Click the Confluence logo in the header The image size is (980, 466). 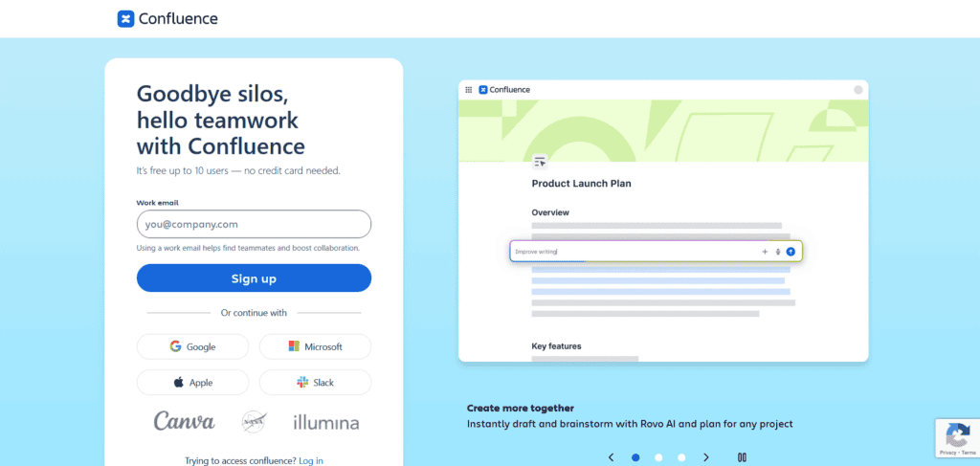click(x=167, y=19)
